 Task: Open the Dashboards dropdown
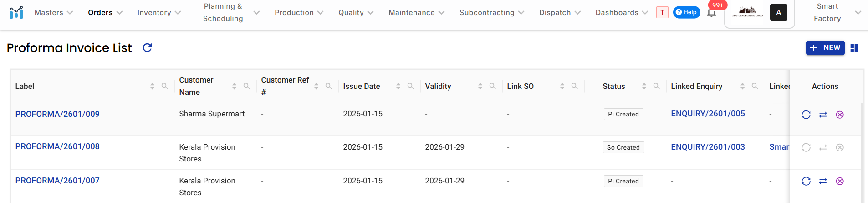(622, 13)
